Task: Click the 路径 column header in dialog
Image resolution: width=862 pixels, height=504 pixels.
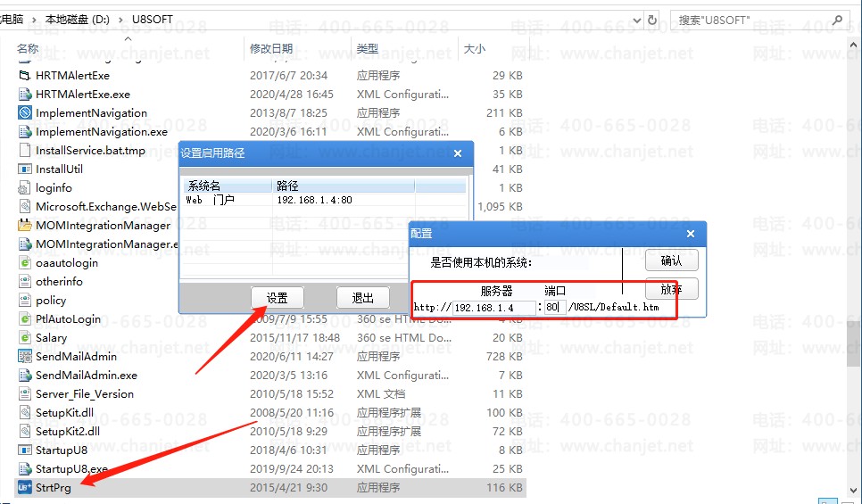Action: click(x=344, y=186)
